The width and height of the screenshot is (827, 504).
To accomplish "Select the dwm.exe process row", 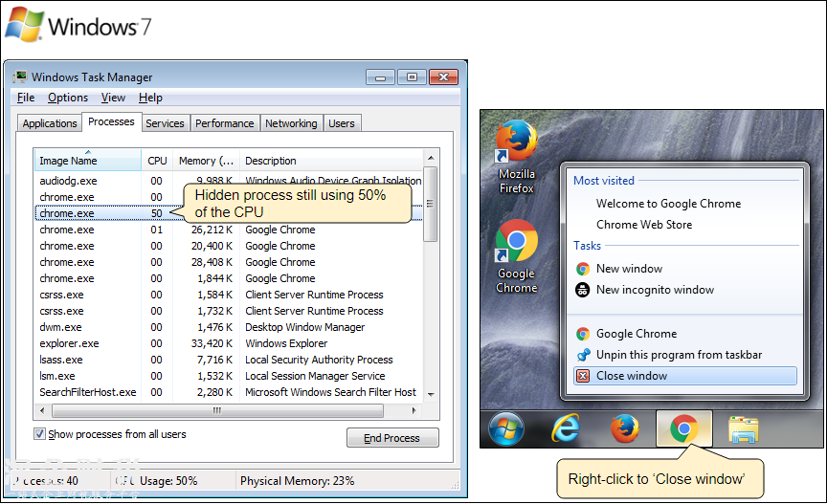I will (229, 327).
